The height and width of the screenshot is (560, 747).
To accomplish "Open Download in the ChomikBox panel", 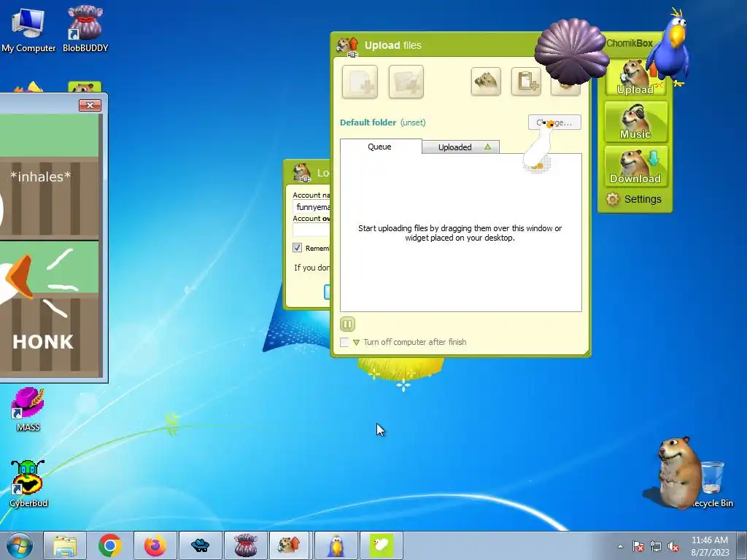I will [635, 166].
